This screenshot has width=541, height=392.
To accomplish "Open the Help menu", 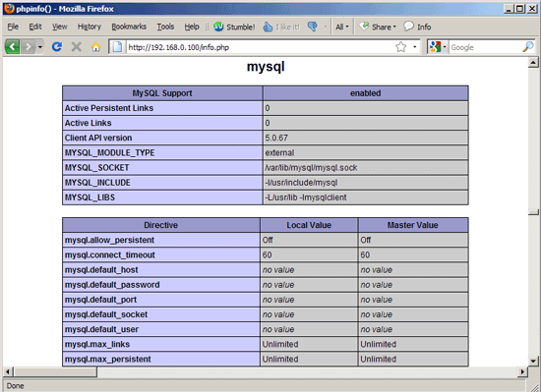I will [192, 27].
